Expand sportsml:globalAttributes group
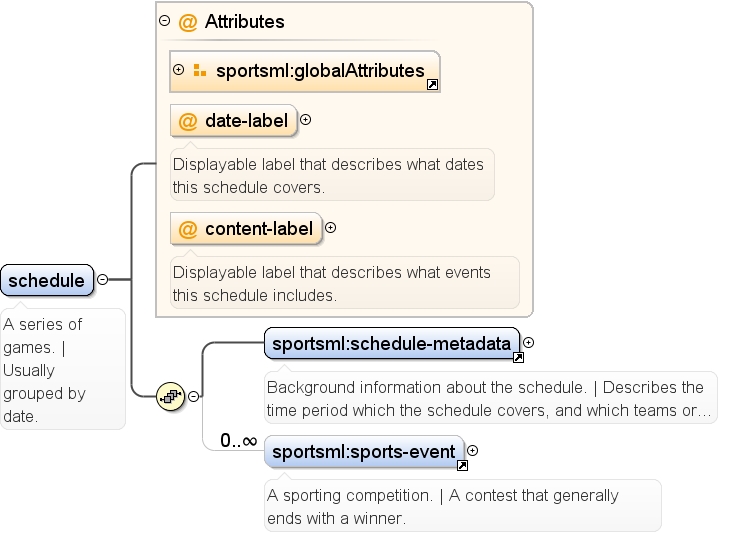The image size is (741, 535). [178, 69]
